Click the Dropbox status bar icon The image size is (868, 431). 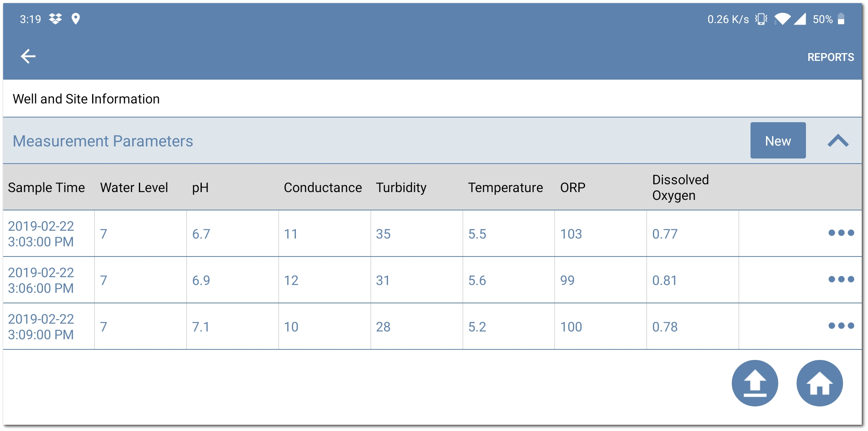(x=55, y=19)
